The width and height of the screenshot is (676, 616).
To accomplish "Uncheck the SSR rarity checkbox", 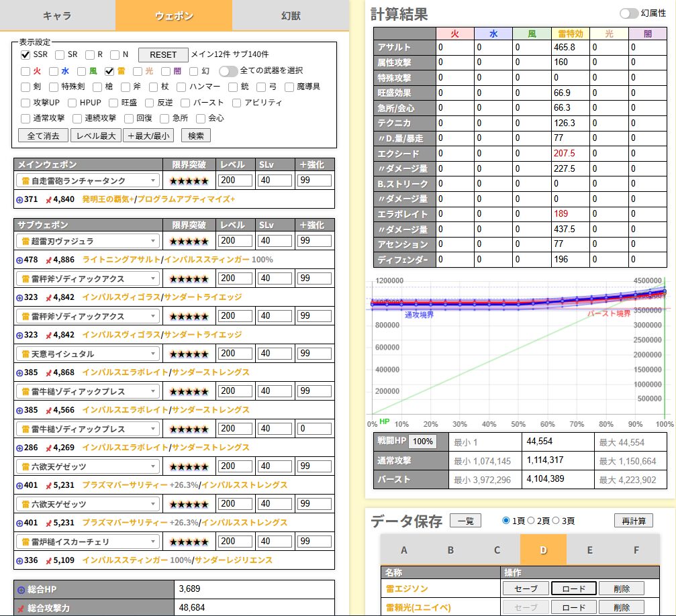I will 26,55.
